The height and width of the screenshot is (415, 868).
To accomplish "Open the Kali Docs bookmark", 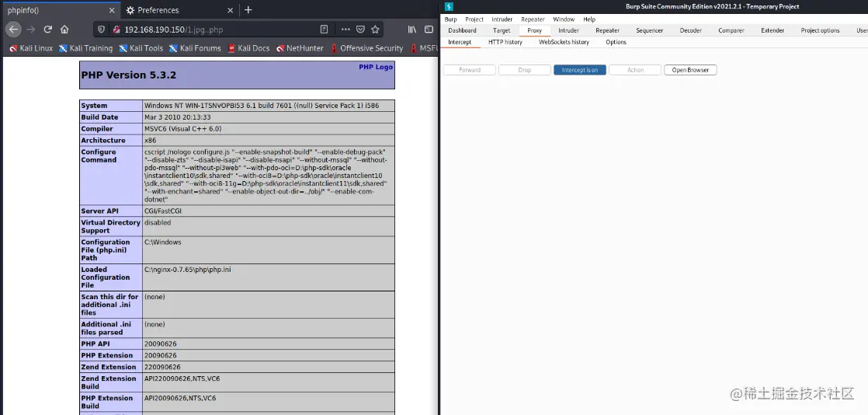I will tap(248, 48).
